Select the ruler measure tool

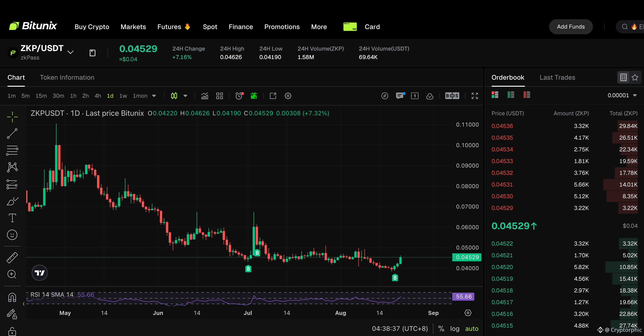pyautogui.click(x=12, y=258)
